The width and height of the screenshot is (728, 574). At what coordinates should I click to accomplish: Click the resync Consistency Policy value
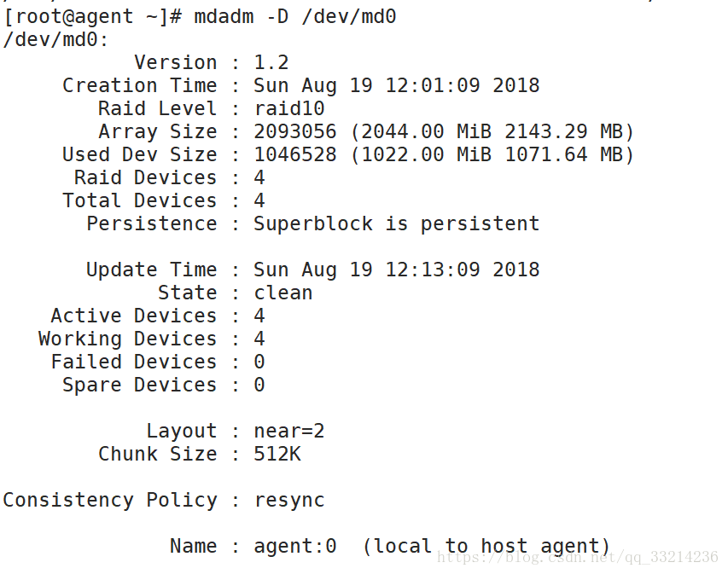(288, 500)
